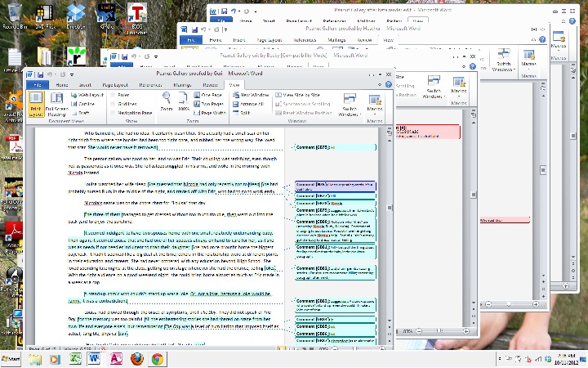
Task: Open Firefox from the taskbar
Action: coord(136,358)
